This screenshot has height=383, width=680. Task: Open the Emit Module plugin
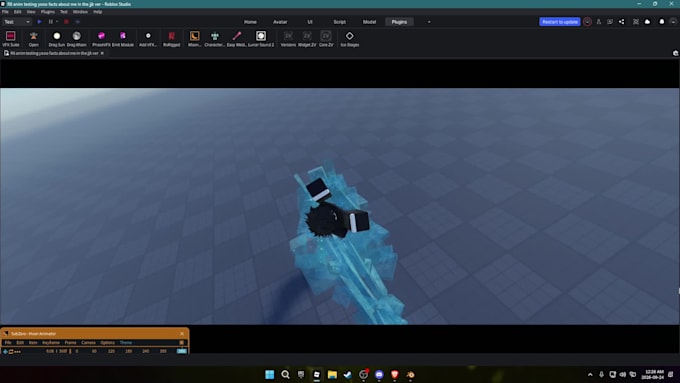pyautogui.click(x=123, y=38)
